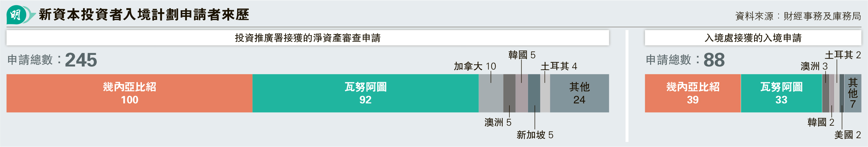
Task: Click the 新加坡 5 label
Action: pyautogui.click(x=535, y=135)
